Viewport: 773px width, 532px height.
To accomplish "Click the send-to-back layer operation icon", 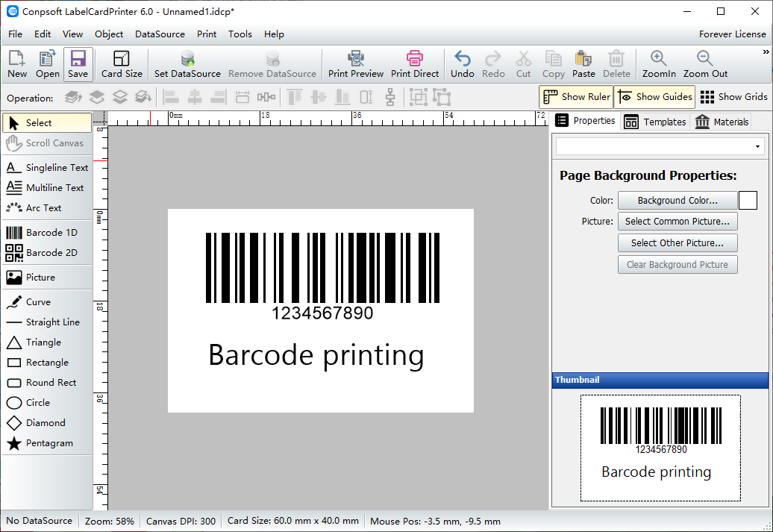I will (143, 97).
